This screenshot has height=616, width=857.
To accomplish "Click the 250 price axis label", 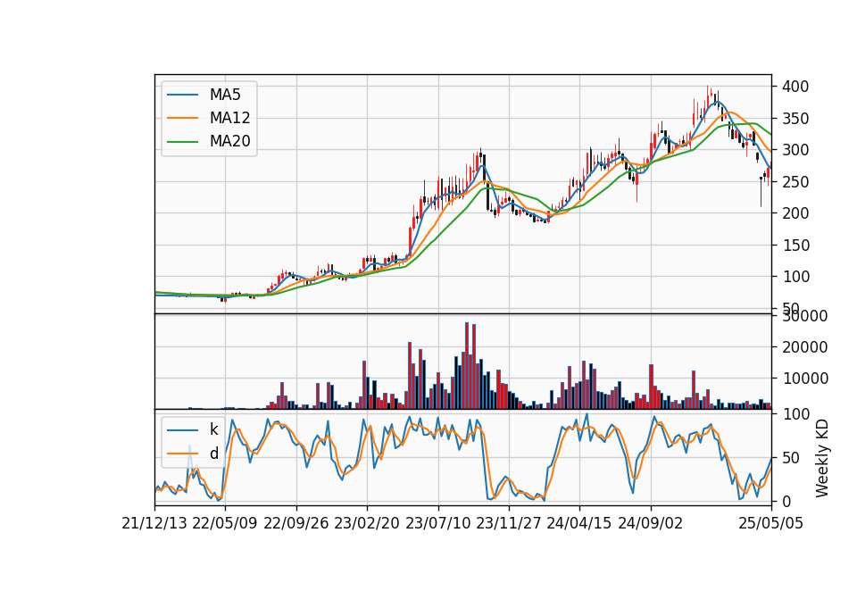I will (795, 182).
